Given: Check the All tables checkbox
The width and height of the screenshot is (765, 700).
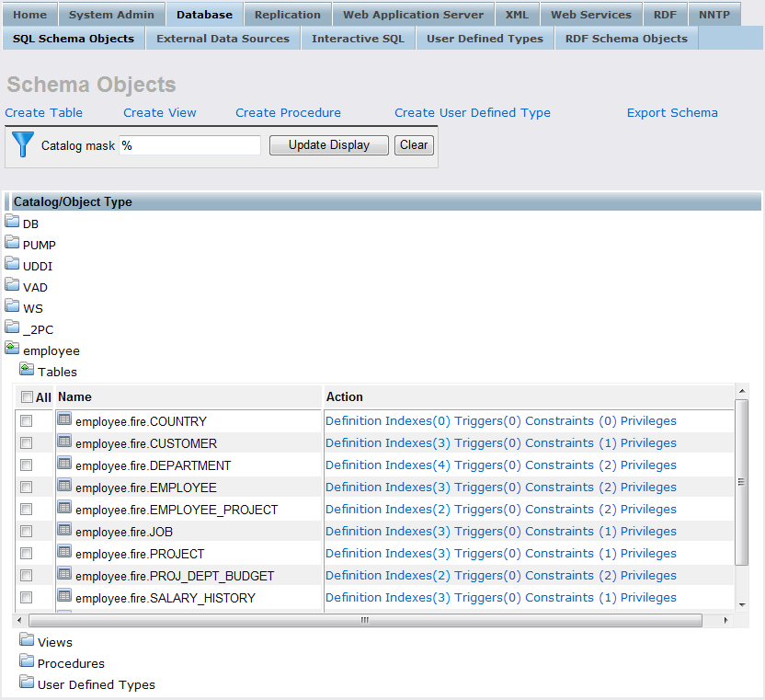Looking at the screenshot, I should coord(27,396).
